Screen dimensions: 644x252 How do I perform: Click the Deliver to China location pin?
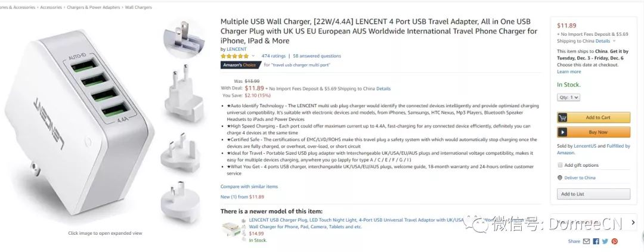click(560, 178)
